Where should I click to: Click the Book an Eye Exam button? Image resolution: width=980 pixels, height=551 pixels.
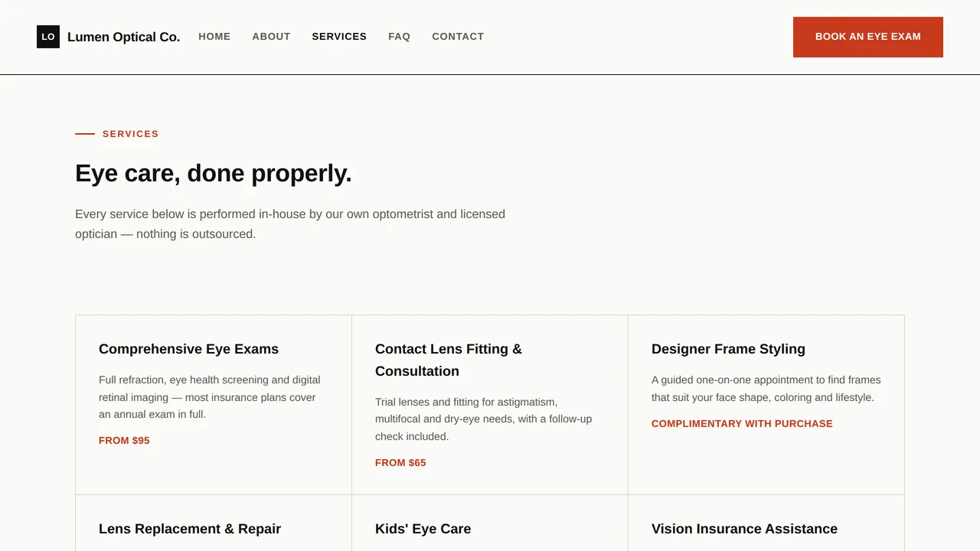(868, 37)
